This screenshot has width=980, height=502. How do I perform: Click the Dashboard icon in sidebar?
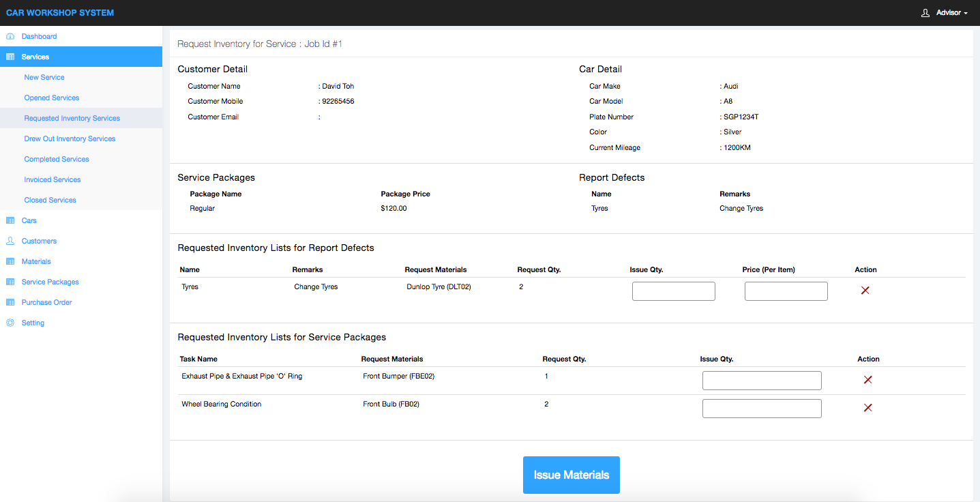10,36
